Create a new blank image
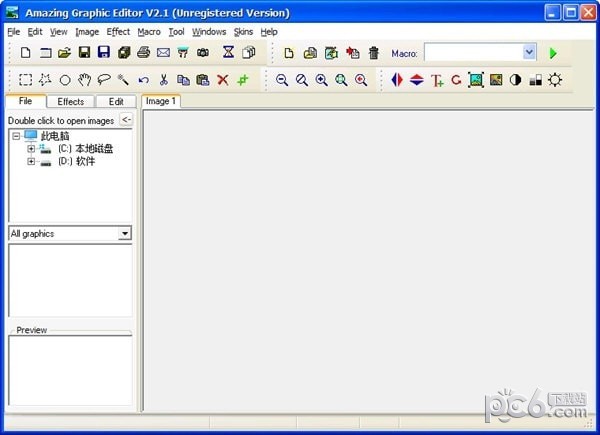Image resolution: width=600 pixels, height=435 pixels. [26, 52]
